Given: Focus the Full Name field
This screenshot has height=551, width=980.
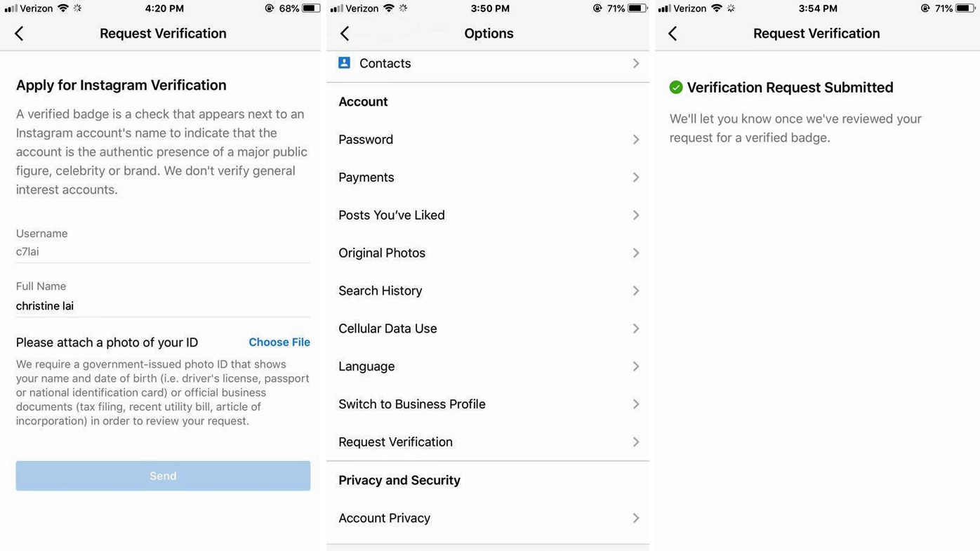Looking at the screenshot, I should click(x=163, y=306).
